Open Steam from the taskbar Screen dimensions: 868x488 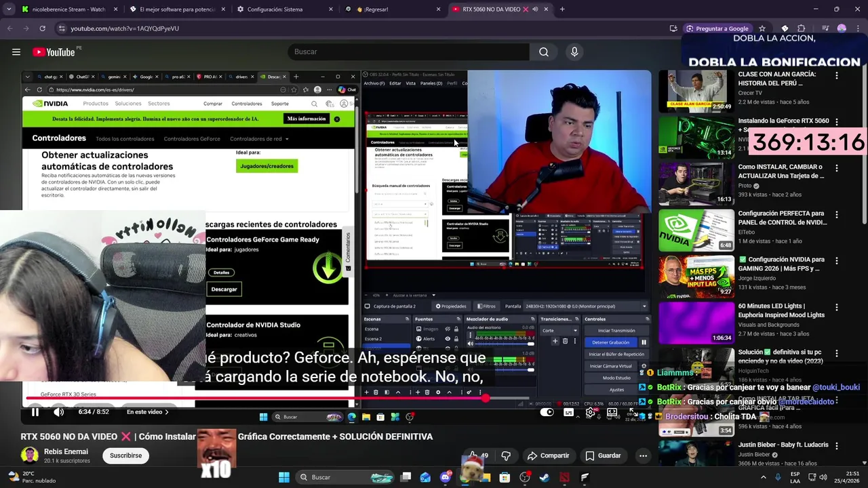click(x=545, y=477)
